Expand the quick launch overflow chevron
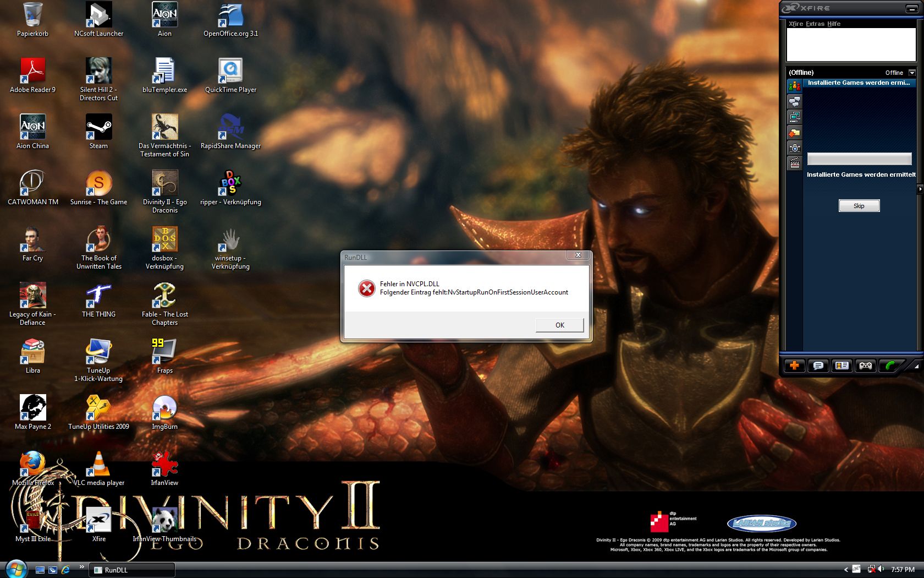Screen dimensions: 924x578 (81, 566)
